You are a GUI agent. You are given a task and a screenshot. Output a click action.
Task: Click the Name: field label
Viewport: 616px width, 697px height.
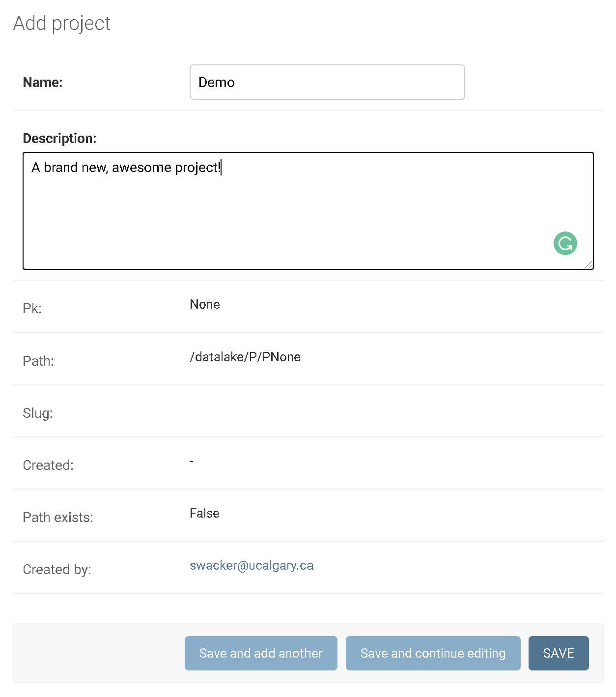click(43, 83)
